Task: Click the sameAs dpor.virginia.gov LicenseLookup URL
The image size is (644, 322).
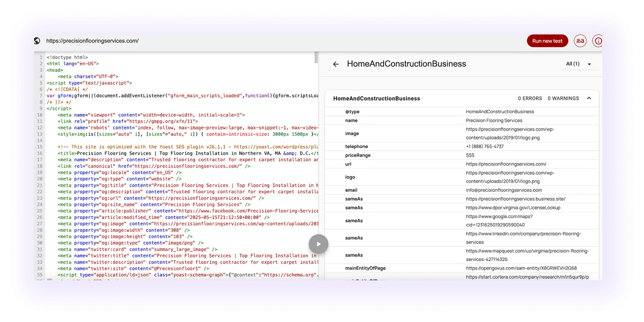Action: tap(513, 208)
